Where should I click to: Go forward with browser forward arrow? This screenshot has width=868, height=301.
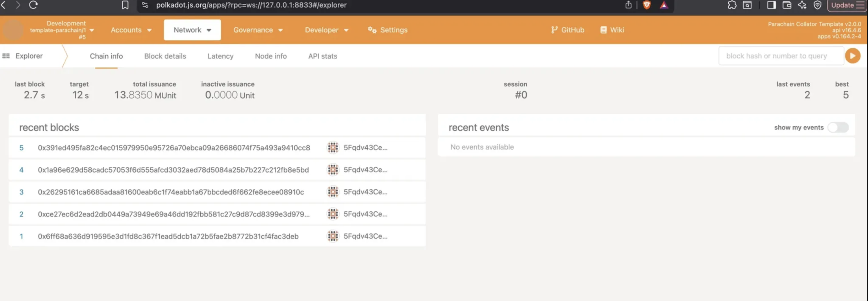18,5
